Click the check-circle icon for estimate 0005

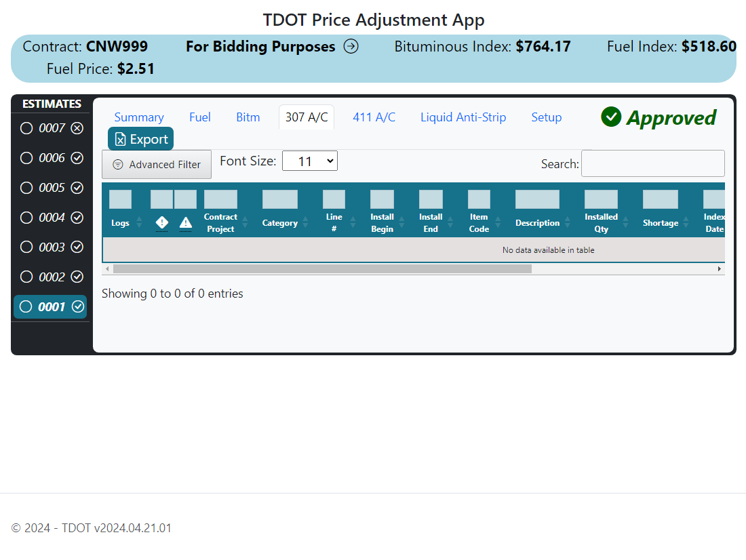[x=77, y=188]
